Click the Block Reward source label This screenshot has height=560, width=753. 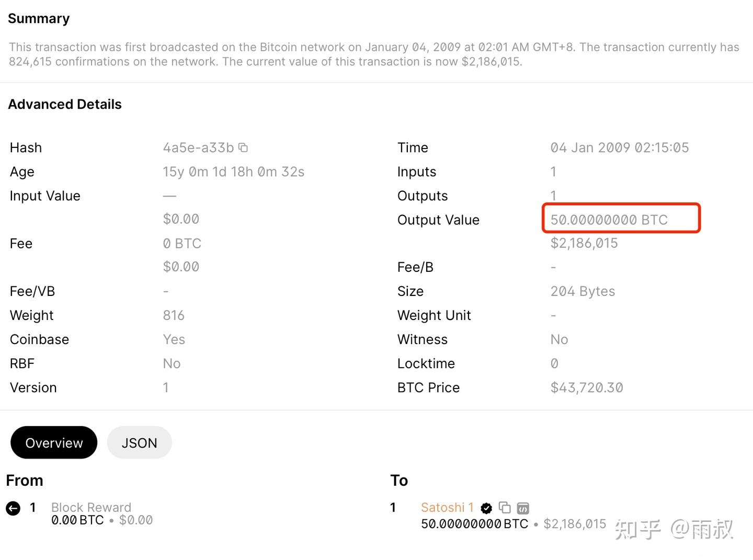(91, 507)
